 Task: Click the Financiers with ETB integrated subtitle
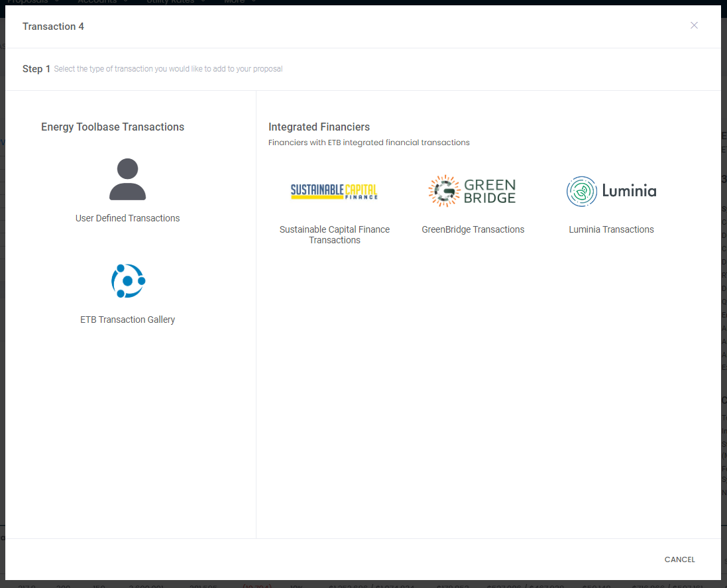369,143
